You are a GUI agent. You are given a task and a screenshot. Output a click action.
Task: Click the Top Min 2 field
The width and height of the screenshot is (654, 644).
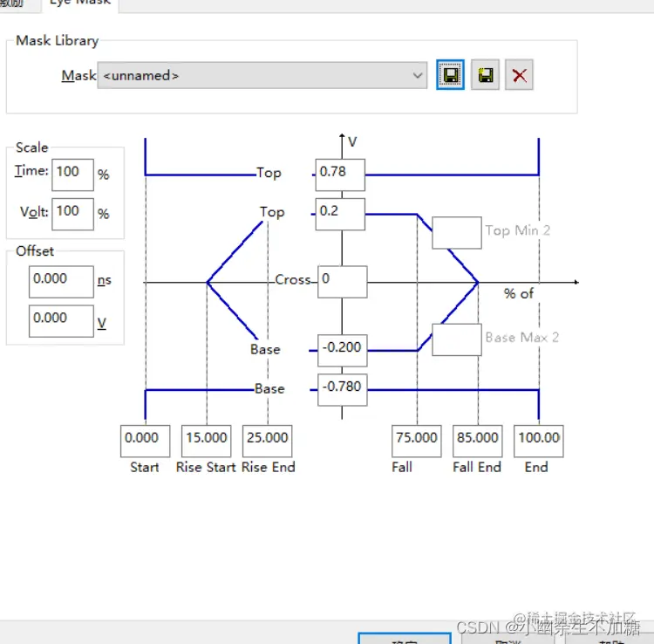tap(457, 233)
